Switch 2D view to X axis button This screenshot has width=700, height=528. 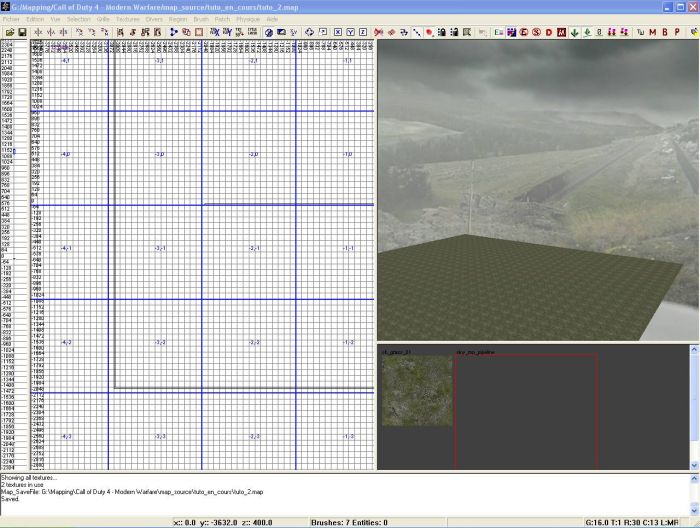338,32
